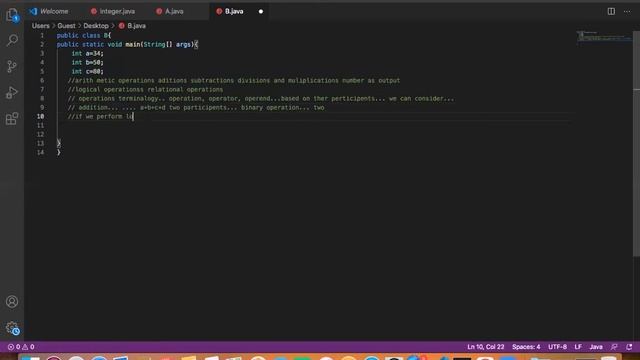Click the addition a+b+c+d comment line
Screen dimensions: 640x360
pyautogui.click(x=196, y=107)
